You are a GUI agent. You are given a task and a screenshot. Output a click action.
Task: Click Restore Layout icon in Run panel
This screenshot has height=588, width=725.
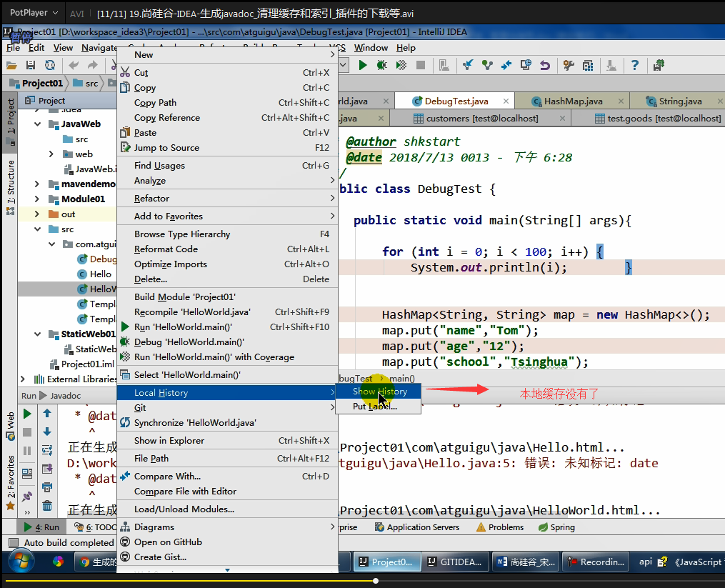click(27, 473)
